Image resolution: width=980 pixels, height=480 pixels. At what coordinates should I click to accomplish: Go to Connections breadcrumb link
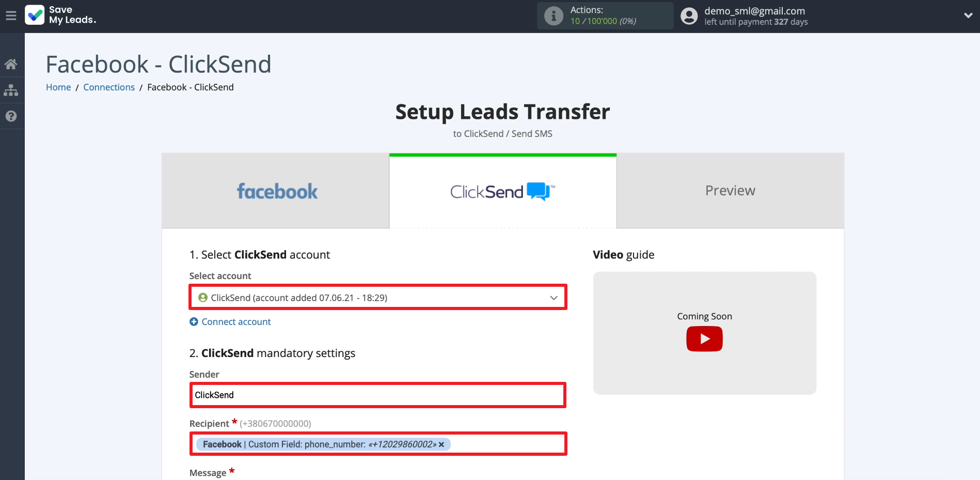pos(109,87)
